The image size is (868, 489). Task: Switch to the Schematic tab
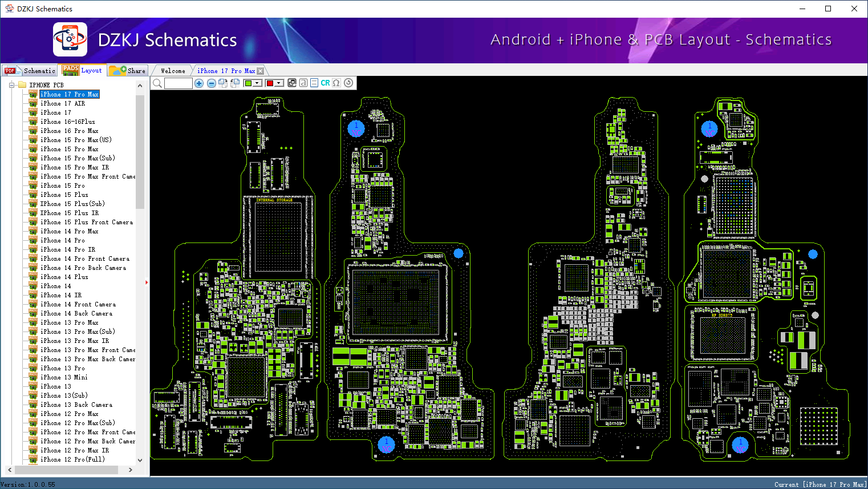(30, 71)
